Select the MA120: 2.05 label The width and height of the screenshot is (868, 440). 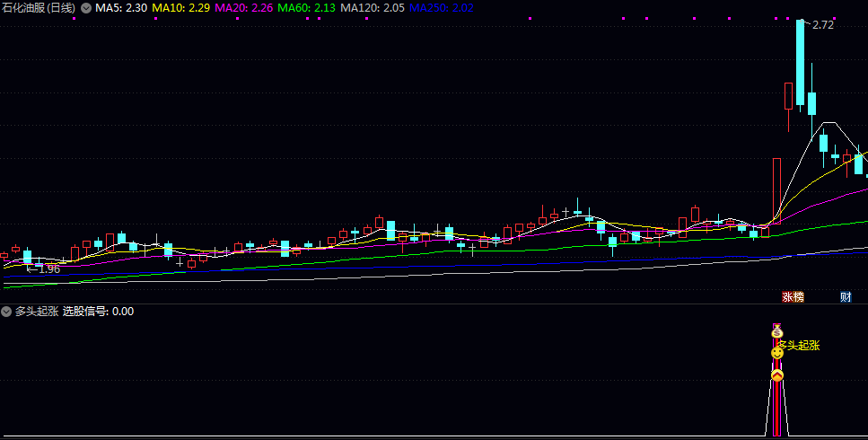(373, 8)
